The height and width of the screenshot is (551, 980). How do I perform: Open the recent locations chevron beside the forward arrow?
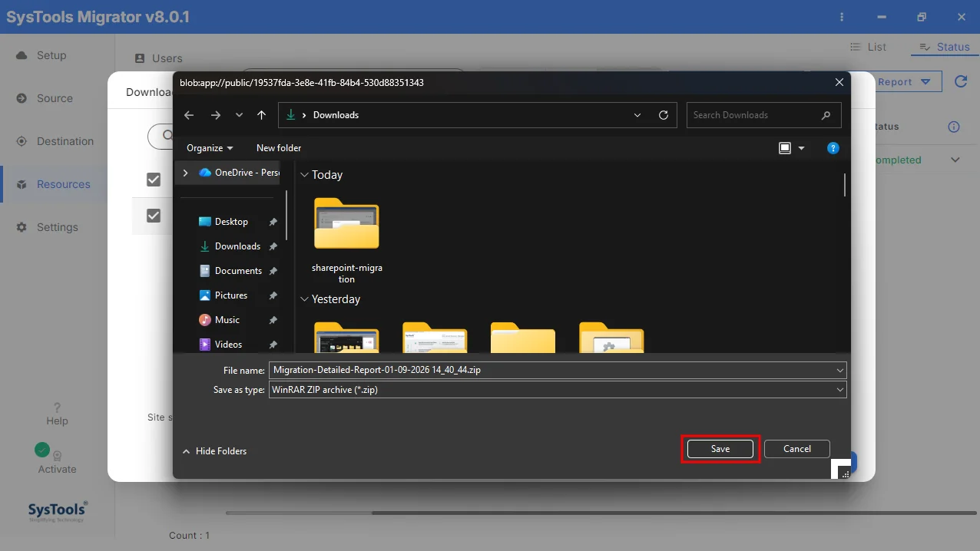239,115
